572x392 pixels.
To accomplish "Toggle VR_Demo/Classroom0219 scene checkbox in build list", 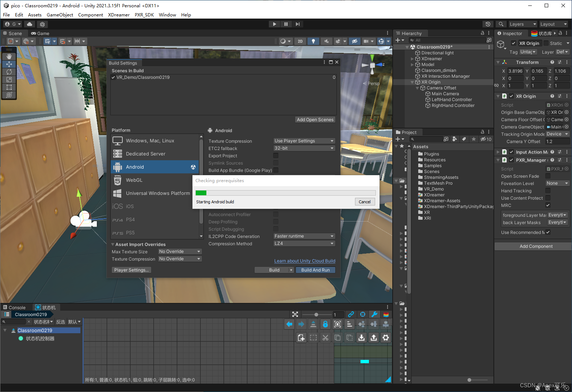I will point(113,77).
